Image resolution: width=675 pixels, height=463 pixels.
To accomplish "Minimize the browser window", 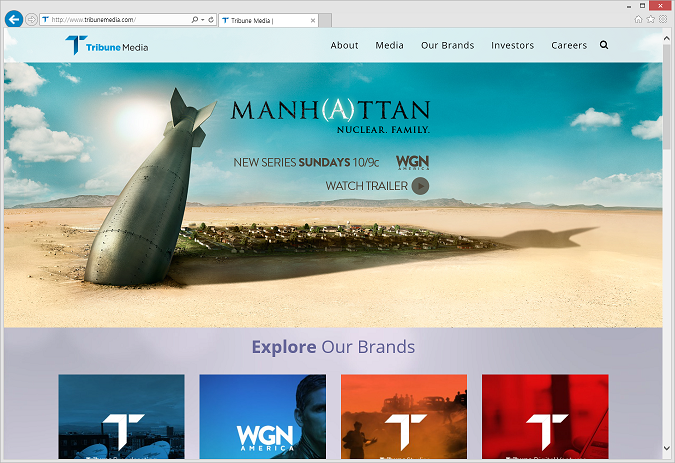I will coord(629,6).
